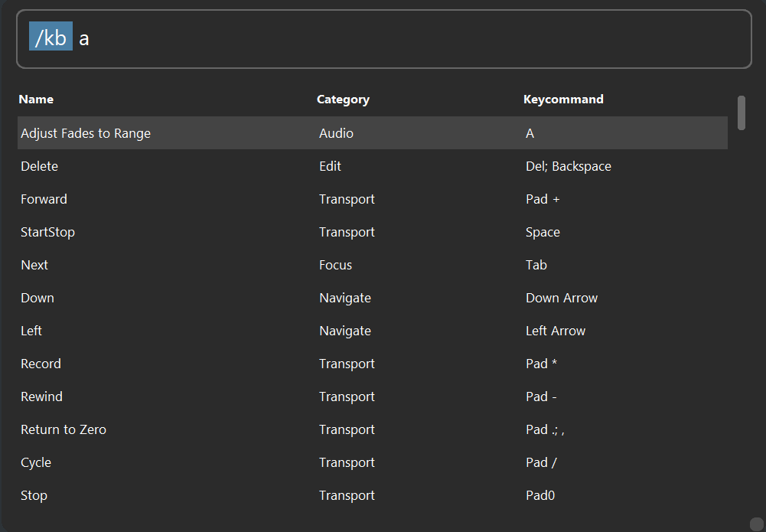Select the Next command row
This screenshot has height=532, width=766.
point(372,265)
